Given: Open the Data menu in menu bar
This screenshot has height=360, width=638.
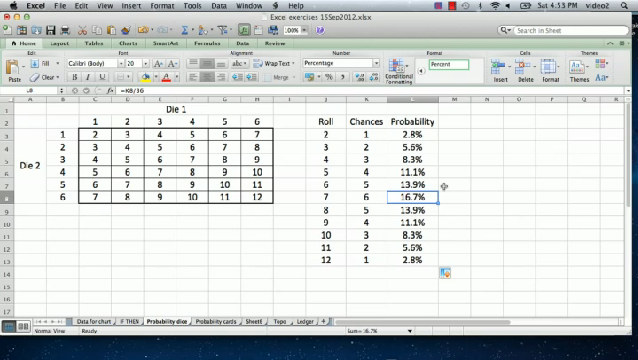Looking at the screenshot, I should [x=218, y=6].
